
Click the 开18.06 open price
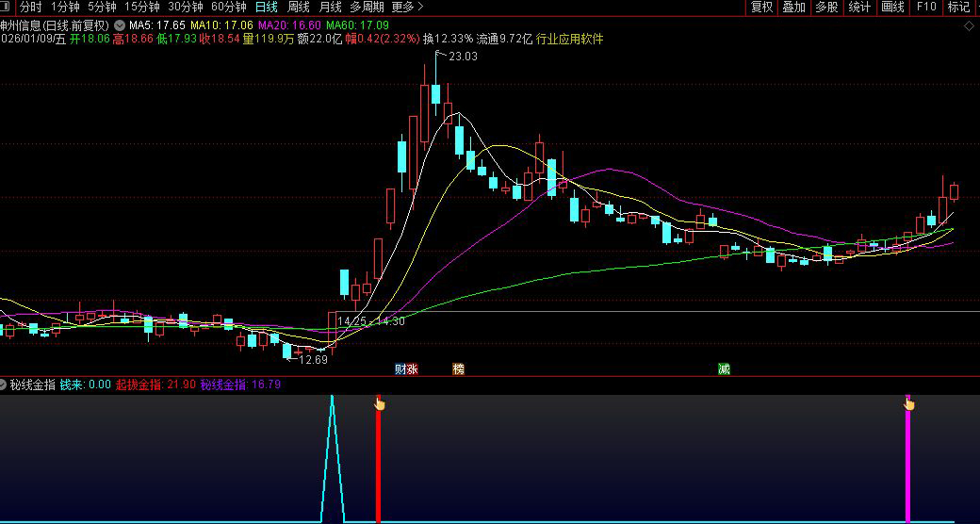[x=90, y=39]
